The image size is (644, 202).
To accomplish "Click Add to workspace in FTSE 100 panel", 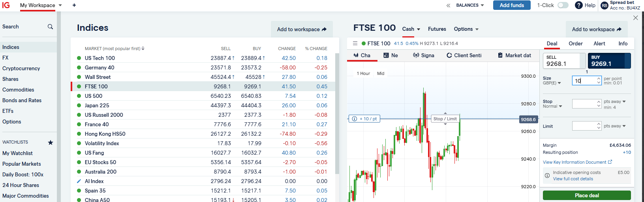I will [x=597, y=29].
